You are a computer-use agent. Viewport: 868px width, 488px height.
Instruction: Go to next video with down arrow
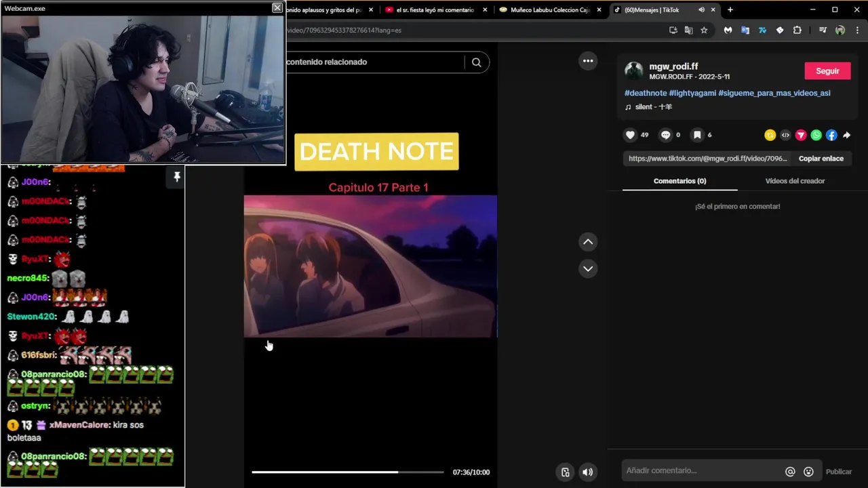(x=588, y=268)
